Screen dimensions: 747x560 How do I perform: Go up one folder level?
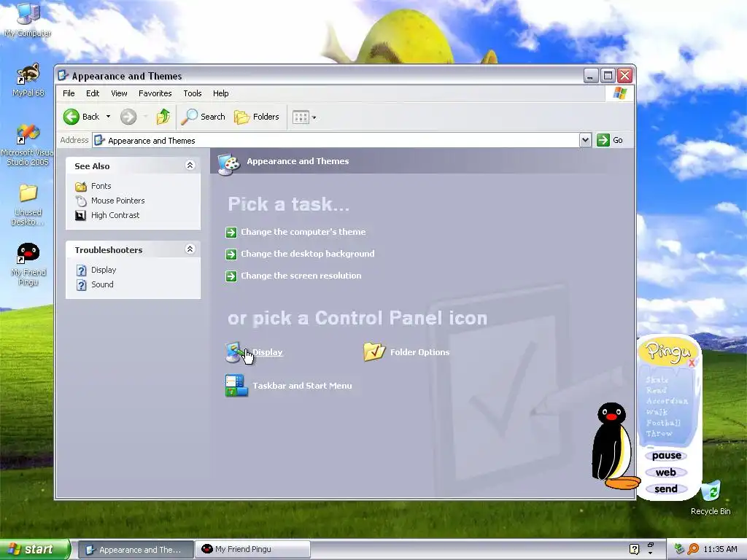[163, 117]
